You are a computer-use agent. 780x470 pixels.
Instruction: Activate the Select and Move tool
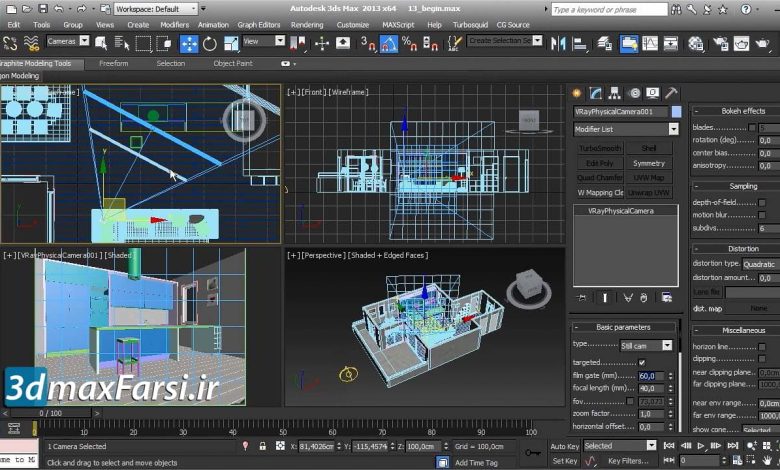[x=189, y=44]
